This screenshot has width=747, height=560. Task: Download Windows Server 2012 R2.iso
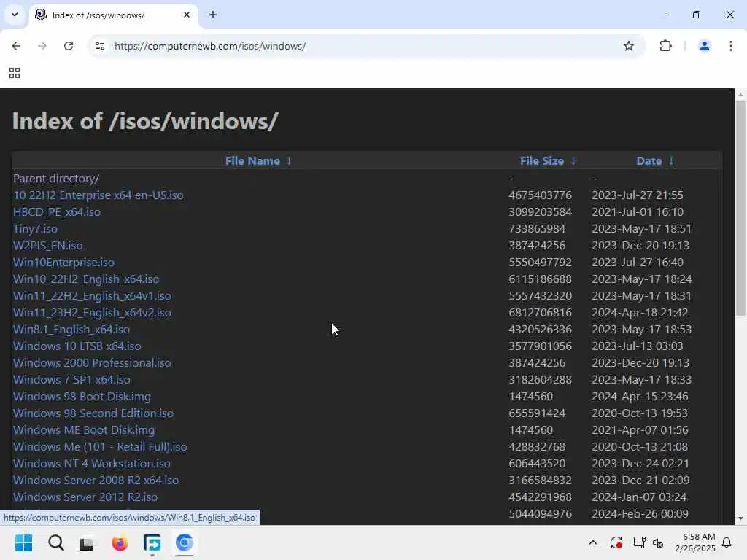pyautogui.click(x=85, y=497)
